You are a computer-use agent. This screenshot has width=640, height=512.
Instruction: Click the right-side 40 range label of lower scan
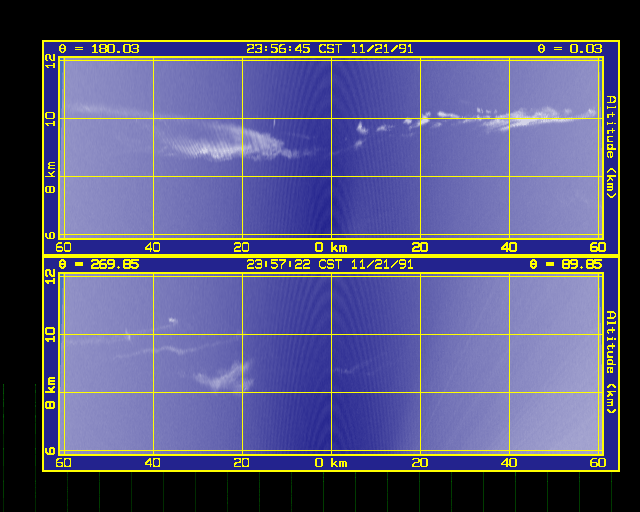[x=509, y=463]
